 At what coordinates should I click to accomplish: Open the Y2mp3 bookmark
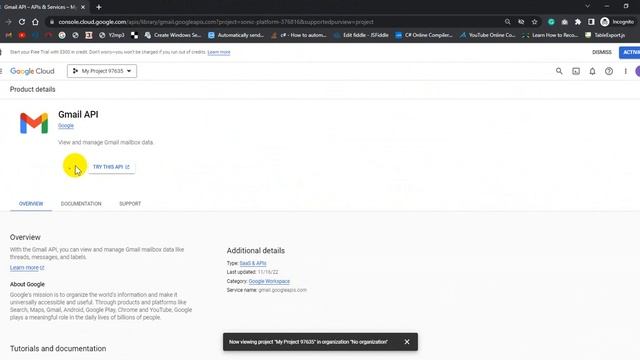point(112,36)
